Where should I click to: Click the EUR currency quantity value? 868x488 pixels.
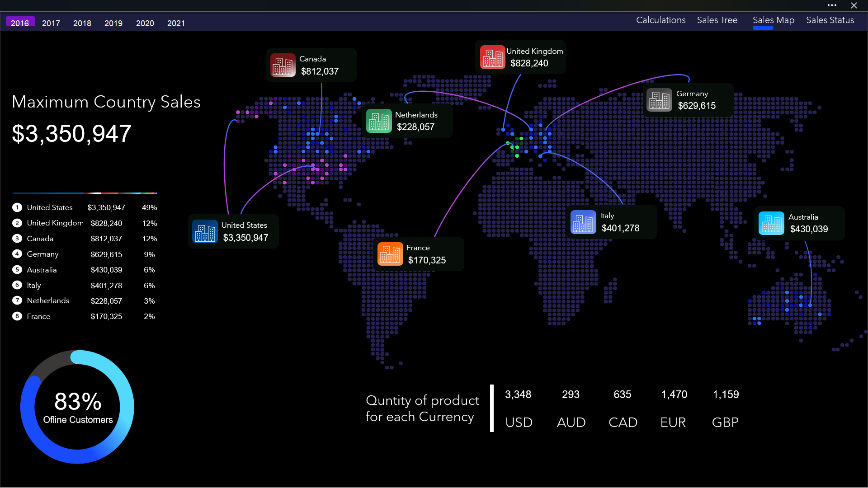coord(674,394)
